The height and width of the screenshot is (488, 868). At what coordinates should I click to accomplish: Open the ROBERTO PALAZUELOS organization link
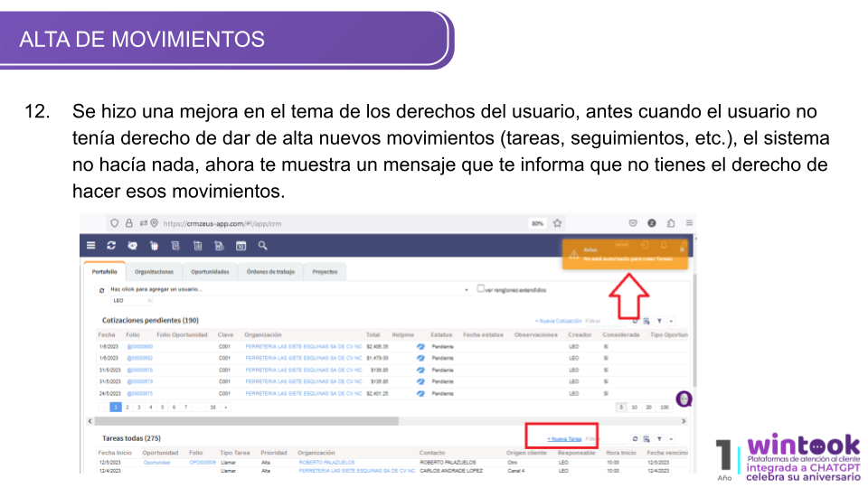326,462
